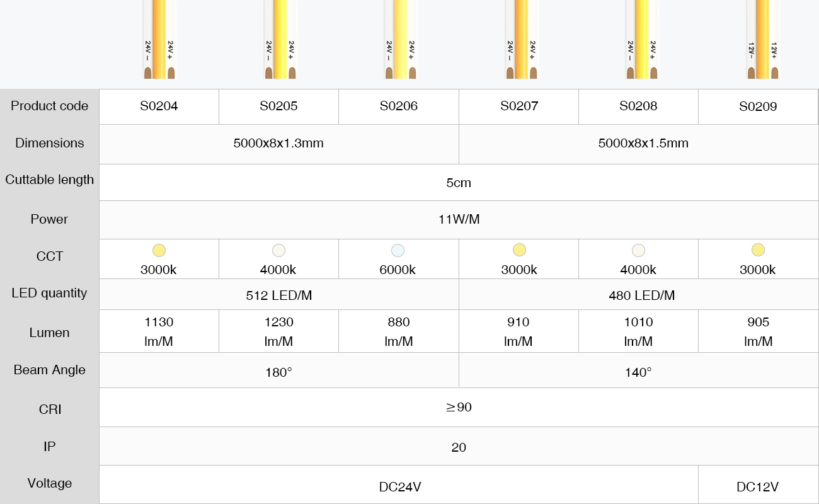Click the S0205 LED strip image
Viewport: 819px width, 504px height.
coord(280,39)
